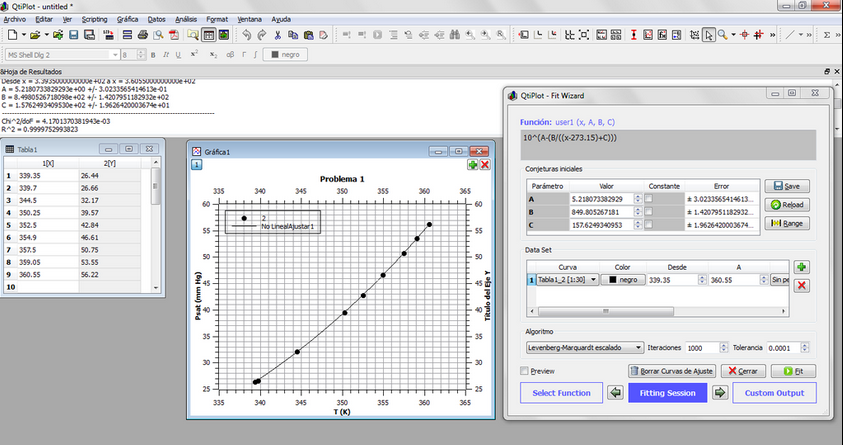Click the add function fx icon
The width and height of the screenshot is (843, 445).
coord(662,35)
